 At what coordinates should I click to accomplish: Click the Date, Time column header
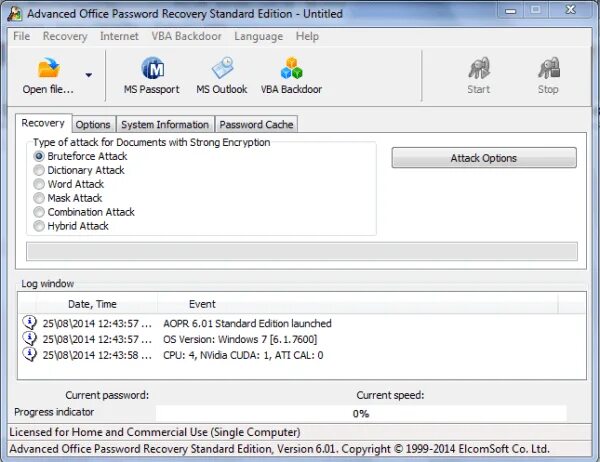[92, 304]
